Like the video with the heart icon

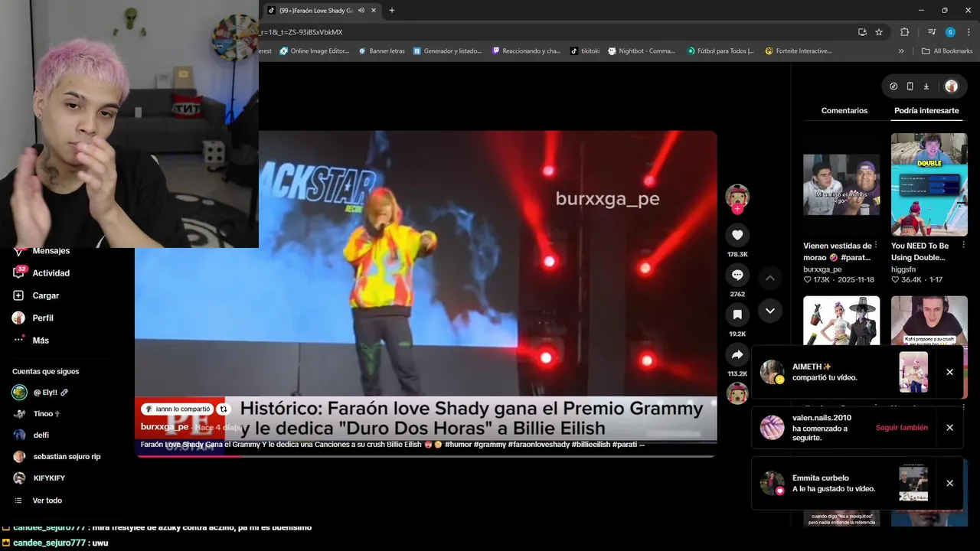[x=737, y=235]
